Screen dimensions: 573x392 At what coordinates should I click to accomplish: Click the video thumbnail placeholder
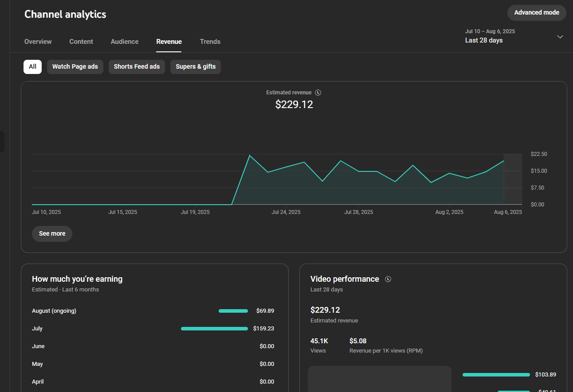click(379, 379)
